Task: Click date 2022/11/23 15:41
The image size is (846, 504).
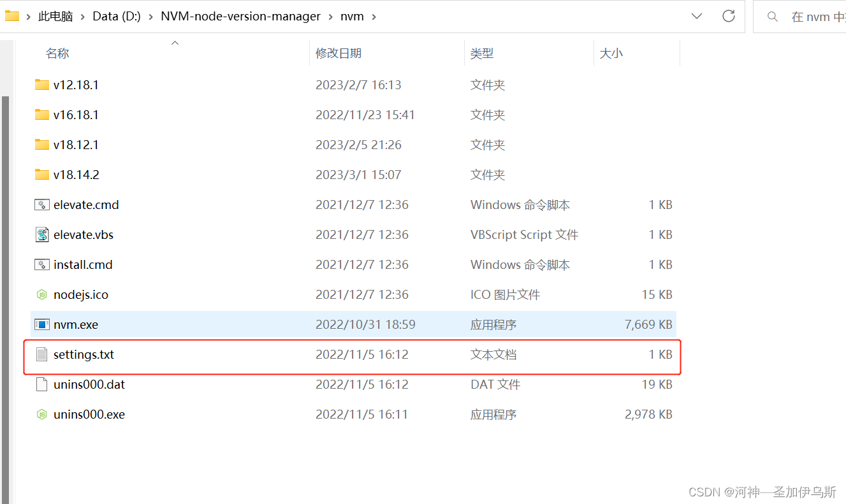Action: point(365,115)
